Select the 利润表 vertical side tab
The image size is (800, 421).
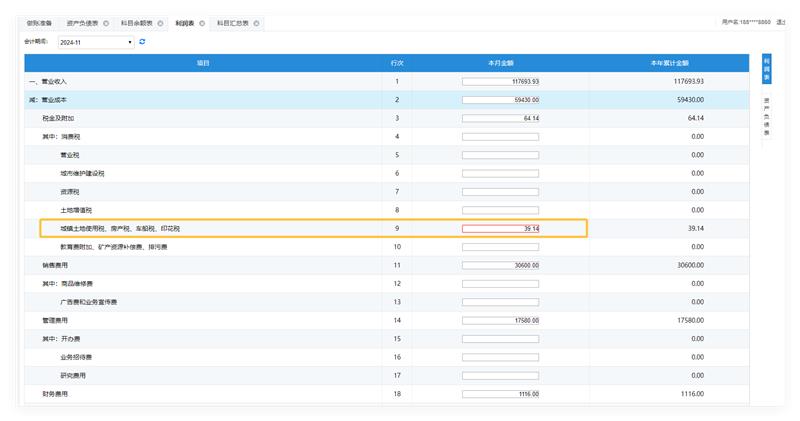coord(767,69)
